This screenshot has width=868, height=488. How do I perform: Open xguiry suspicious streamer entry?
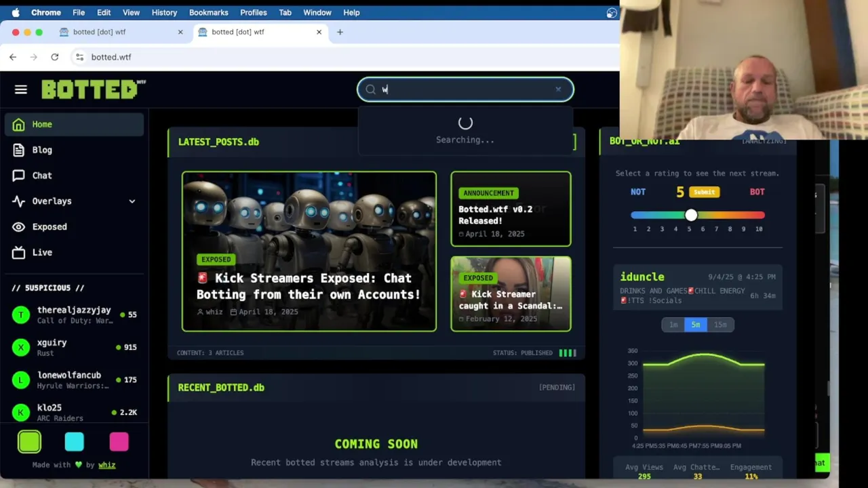(x=74, y=347)
